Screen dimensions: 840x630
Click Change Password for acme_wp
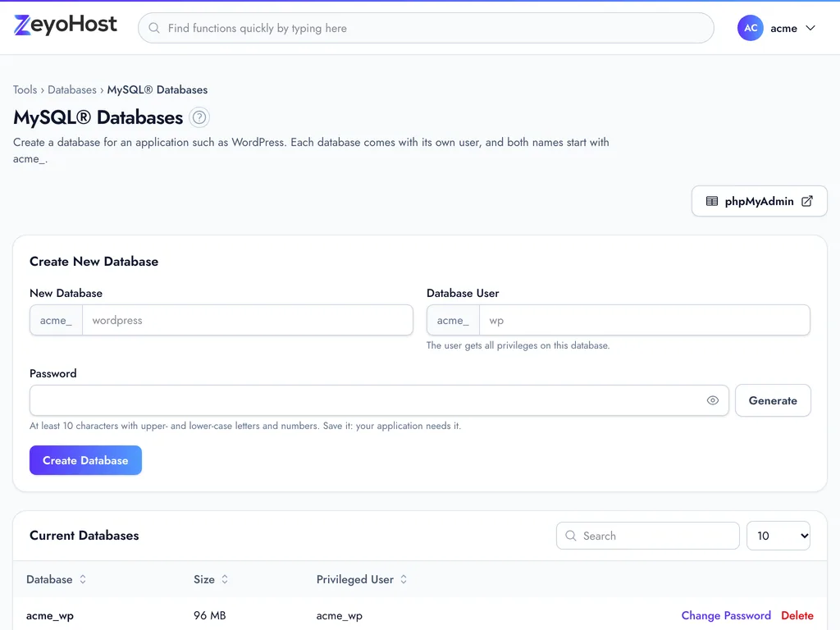(x=726, y=615)
